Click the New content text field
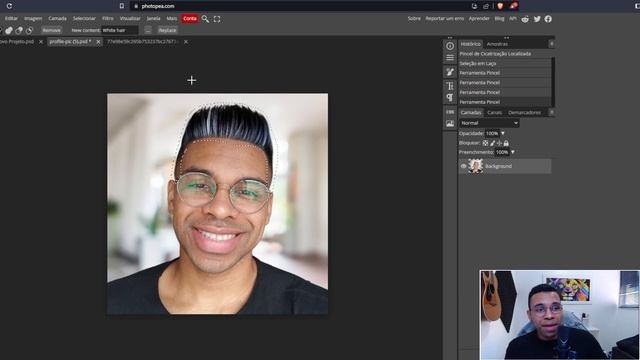The height and width of the screenshot is (360, 640). (120, 30)
